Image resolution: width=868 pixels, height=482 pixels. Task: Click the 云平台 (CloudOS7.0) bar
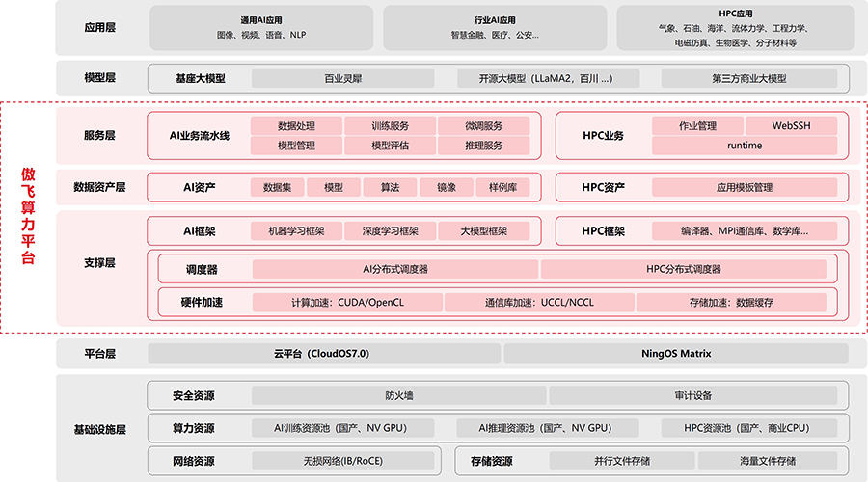pos(321,354)
